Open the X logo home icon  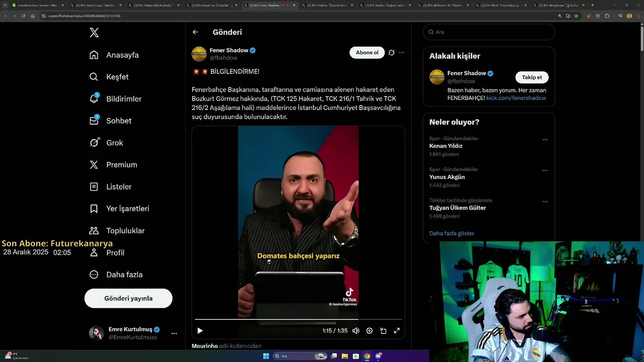click(x=94, y=33)
